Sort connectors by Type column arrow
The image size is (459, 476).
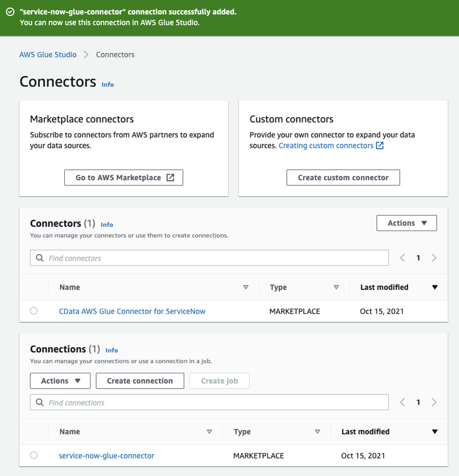click(x=336, y=287)
